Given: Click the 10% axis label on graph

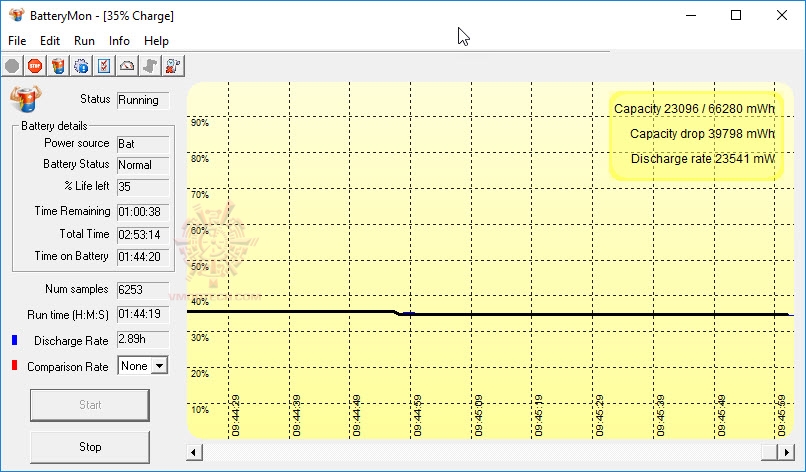Looking at the screenshot, I should coord(200,410).
